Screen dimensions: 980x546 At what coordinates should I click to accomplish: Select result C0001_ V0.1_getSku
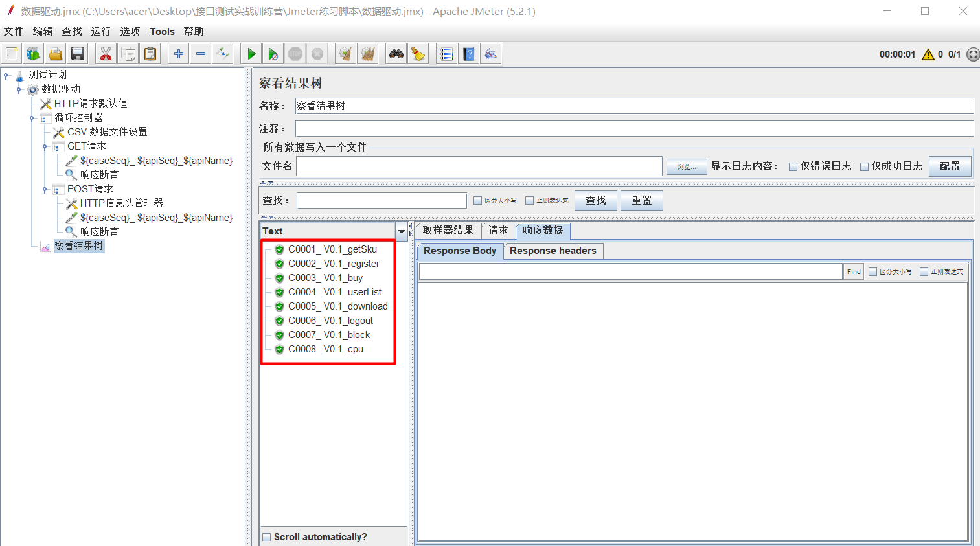(332, 249)
